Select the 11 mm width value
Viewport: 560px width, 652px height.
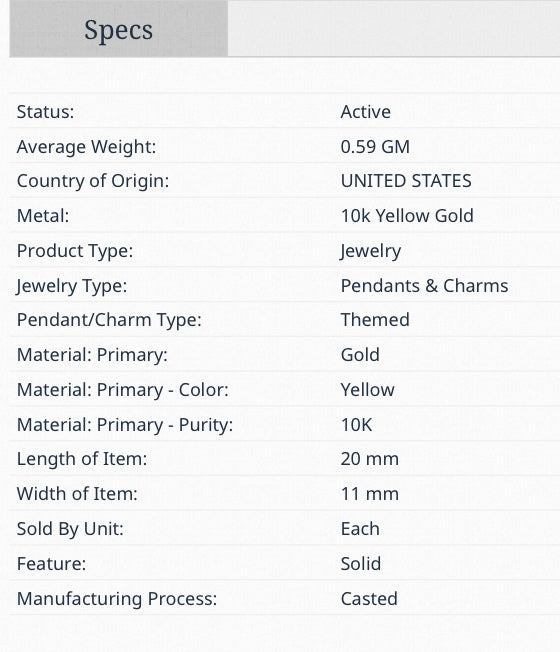point(370,494)
